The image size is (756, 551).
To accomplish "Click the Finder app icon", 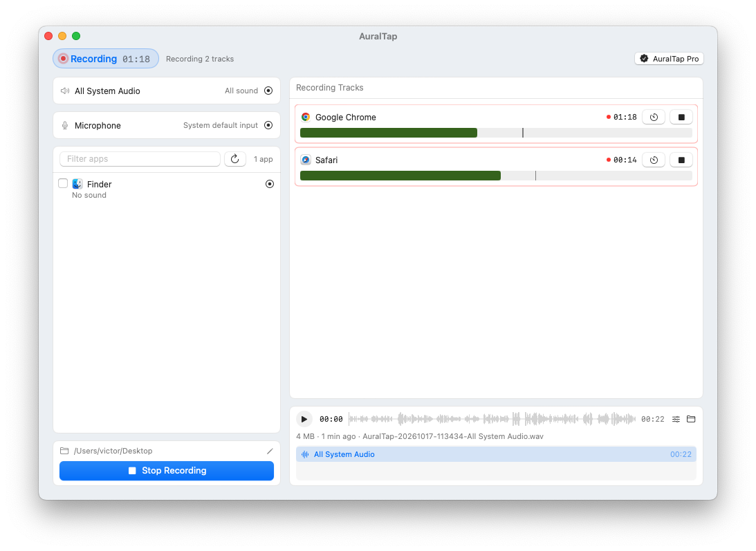I will pos(77,184).
